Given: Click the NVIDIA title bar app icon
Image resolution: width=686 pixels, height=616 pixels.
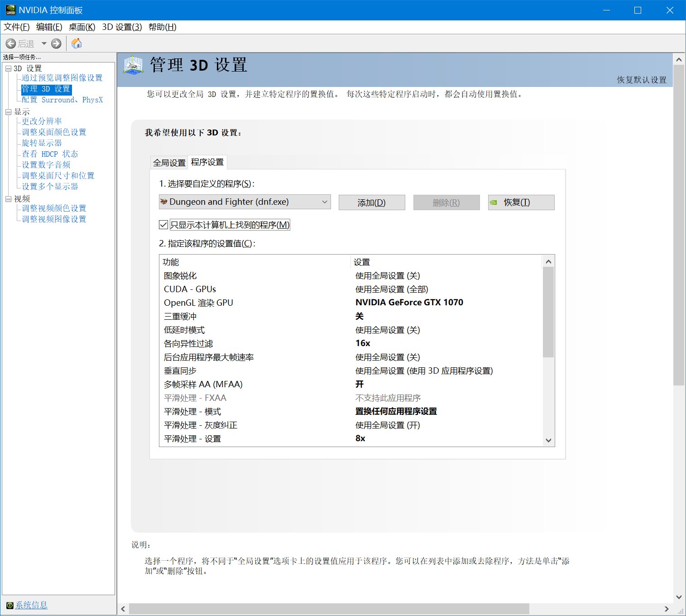Looking at the screenshot, I should (10, 10).
